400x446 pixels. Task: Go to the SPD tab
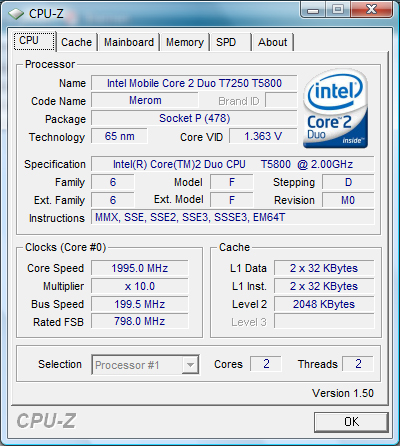pos(230,42)
